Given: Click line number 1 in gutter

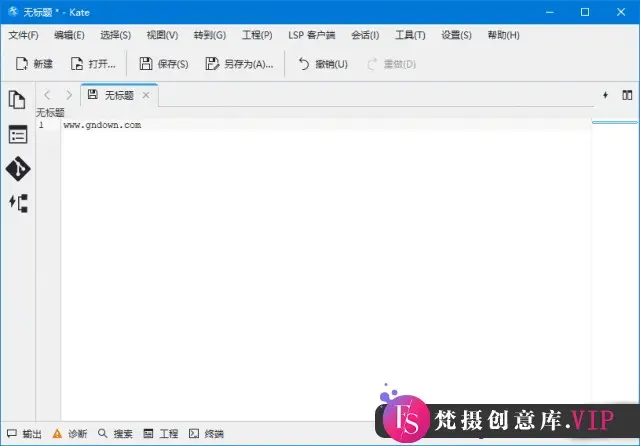Looking at the screenshot, I should (41, 125).
